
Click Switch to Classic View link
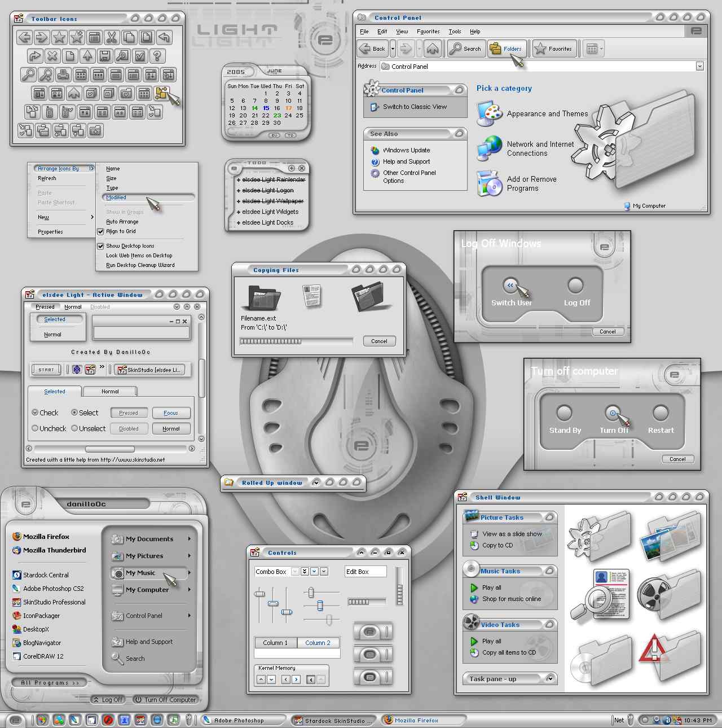(x=415, y=107)
